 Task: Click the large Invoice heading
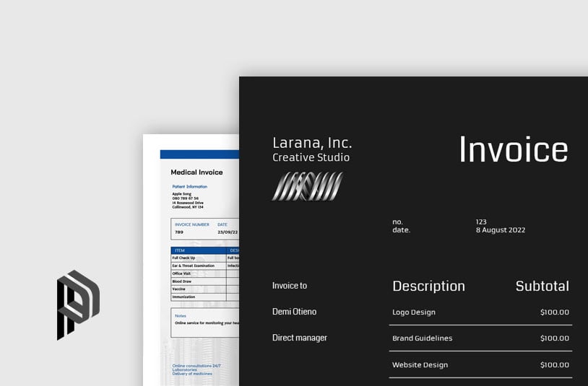(x=513, y=149)
